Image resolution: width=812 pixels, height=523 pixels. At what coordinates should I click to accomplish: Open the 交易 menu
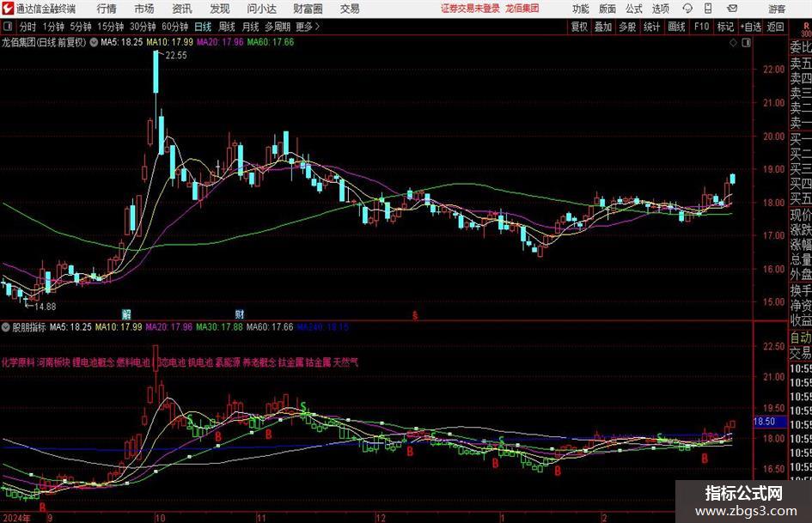(350, 9)
